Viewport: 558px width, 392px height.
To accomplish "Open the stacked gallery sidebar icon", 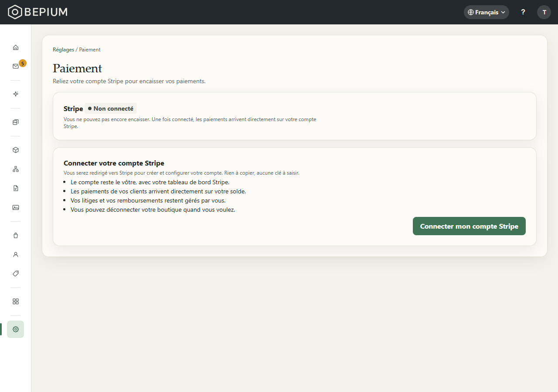I will pos(16,122).
